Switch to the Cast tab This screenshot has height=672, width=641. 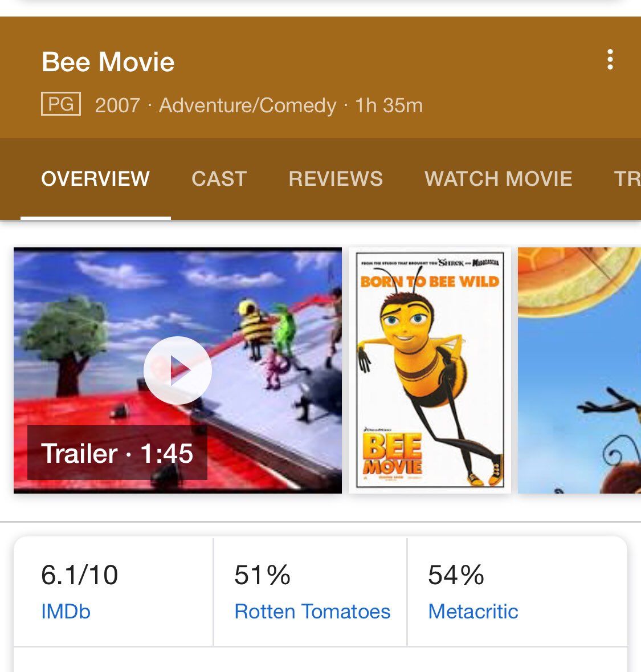pyautogui.click(x=219, y=179)
